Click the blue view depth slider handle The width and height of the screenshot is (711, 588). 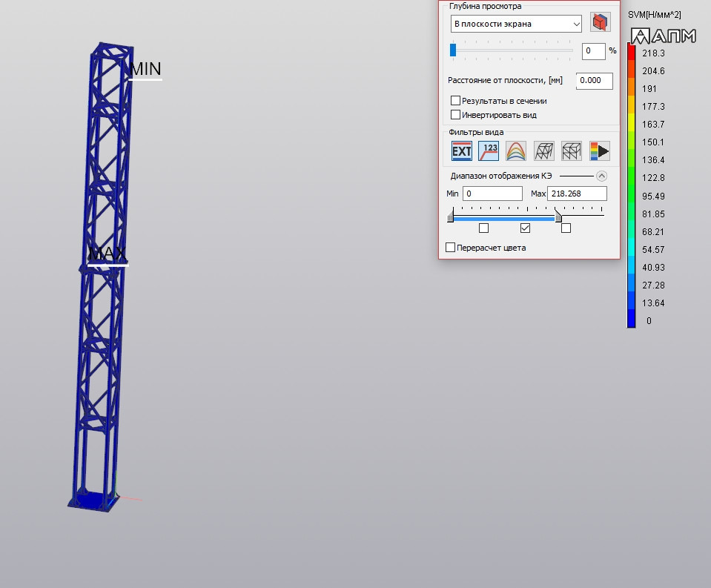[x=453, y=50]
